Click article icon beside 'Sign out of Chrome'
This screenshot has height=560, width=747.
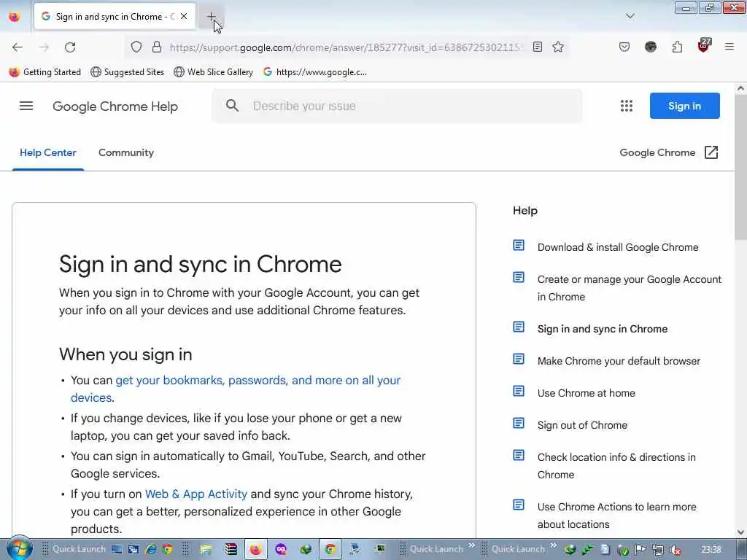pyautogui.click(x=519, y=423)
